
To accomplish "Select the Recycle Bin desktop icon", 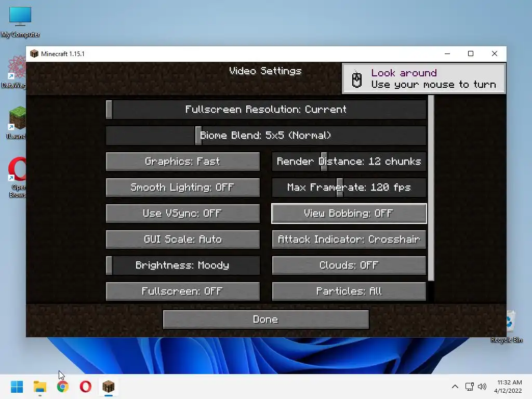I will (507, 327).
